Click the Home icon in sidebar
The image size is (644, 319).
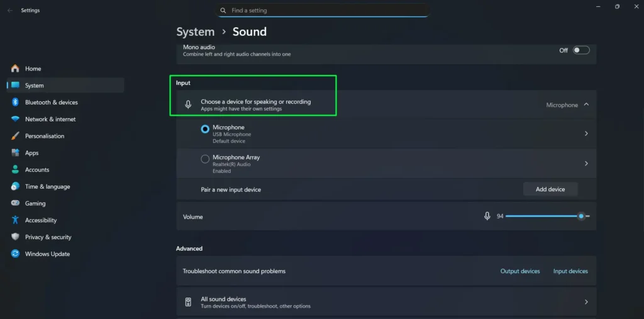15,69
